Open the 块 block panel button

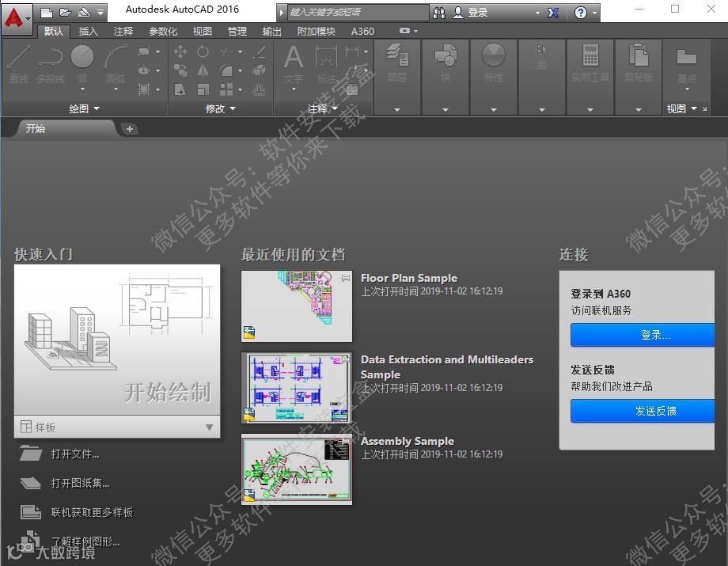tap(446, 63)
